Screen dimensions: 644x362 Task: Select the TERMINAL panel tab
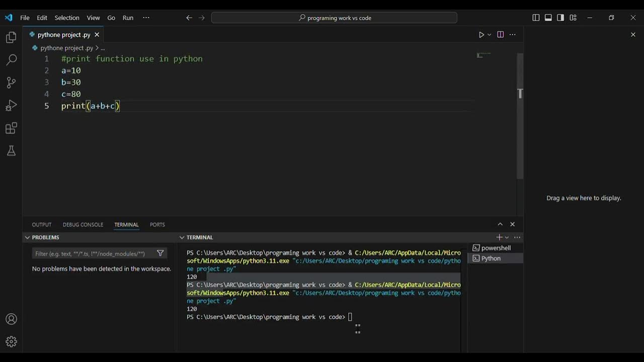pyautogui.click(x=126, y=225)
